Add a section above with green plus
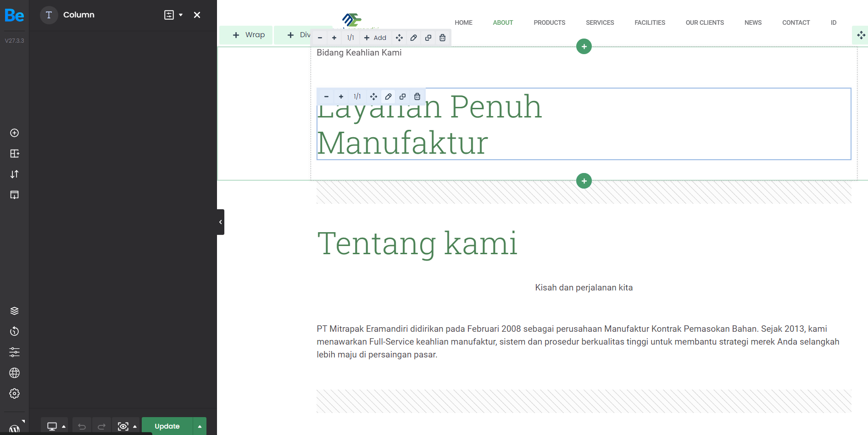The image size is (868, 435). tap(584, 46)
